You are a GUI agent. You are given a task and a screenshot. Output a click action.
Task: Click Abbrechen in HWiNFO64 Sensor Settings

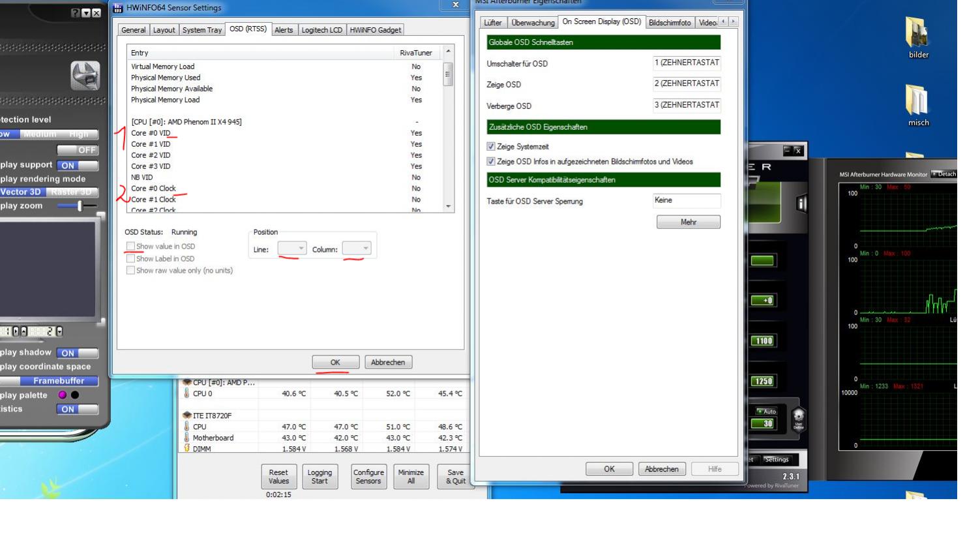pos(388,362)
